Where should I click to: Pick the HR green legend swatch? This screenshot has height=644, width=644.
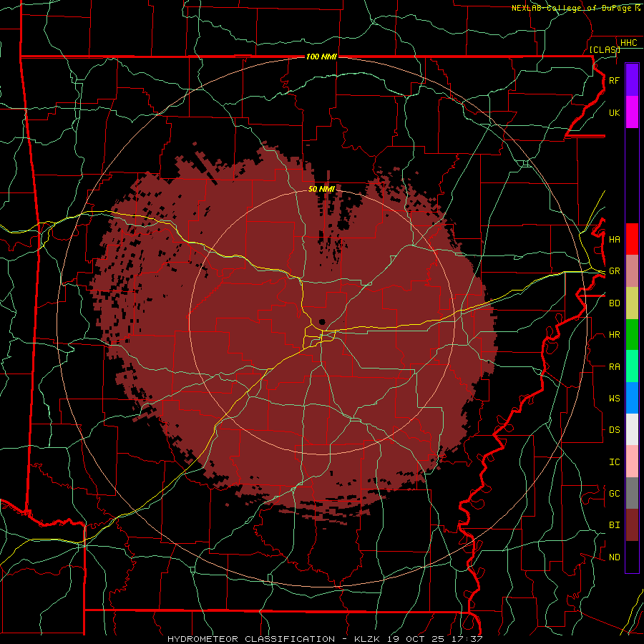click(632, 335)
